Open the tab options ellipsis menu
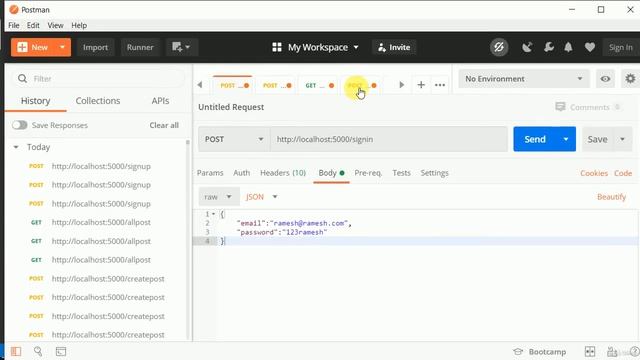Viewport: 640px width, 360px height. 440,85
